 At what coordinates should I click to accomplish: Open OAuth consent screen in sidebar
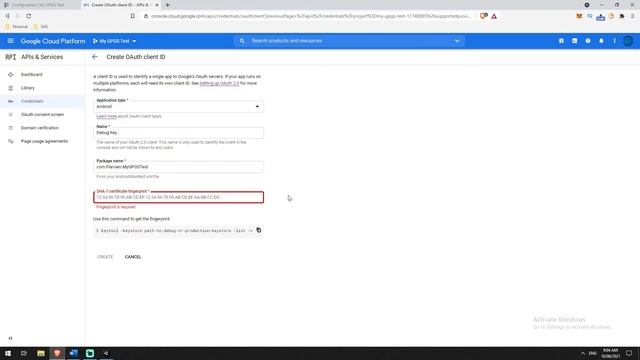[42, 114]
